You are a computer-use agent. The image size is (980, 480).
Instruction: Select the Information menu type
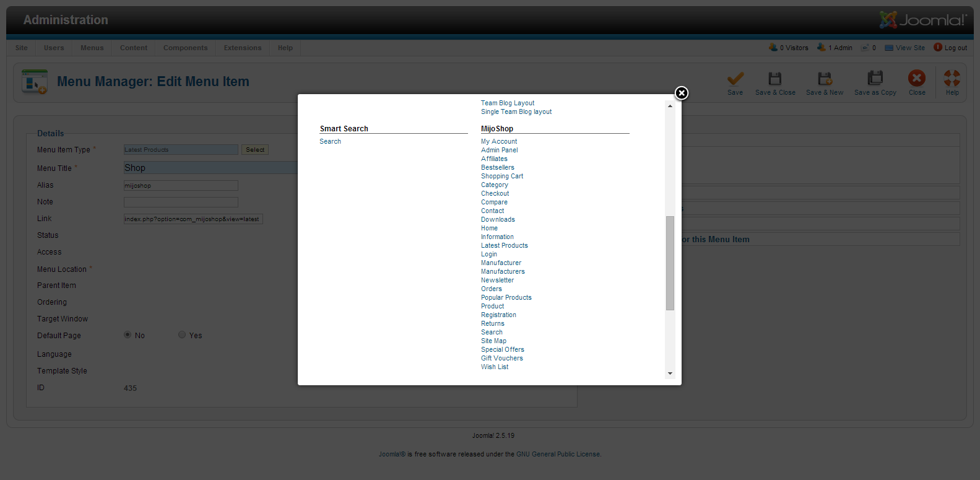[497, 237]
